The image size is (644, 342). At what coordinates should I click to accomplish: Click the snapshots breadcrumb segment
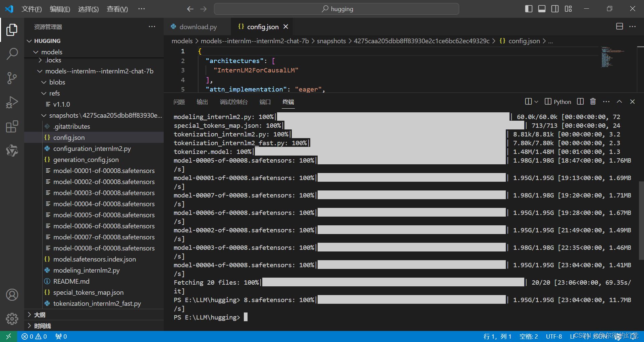coord(331,41)
